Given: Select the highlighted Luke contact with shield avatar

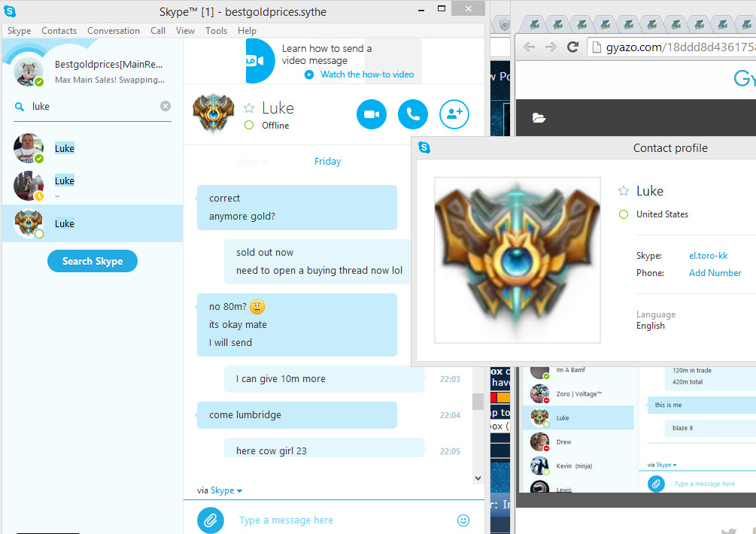Looking at the screenshot, I should point(93,223).
